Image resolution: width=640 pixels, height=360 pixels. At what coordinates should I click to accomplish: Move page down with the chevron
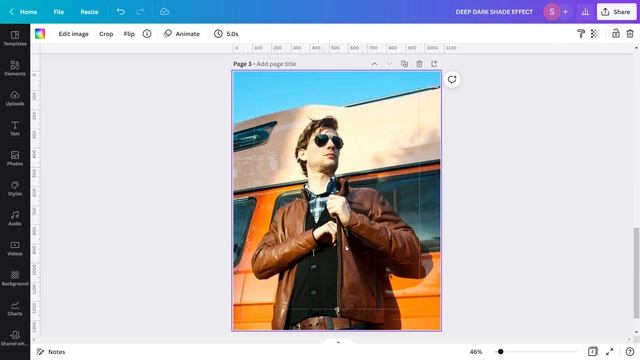click(x=389, y=64)
